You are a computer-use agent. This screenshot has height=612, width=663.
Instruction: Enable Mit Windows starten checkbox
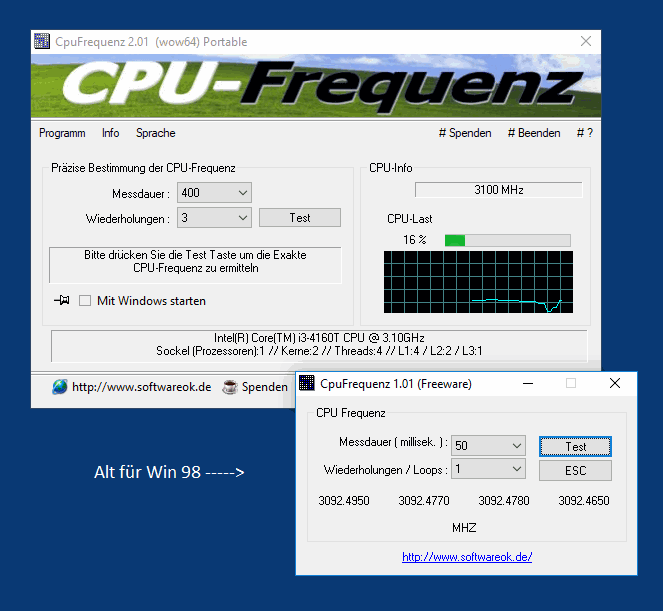coord(85,301)
